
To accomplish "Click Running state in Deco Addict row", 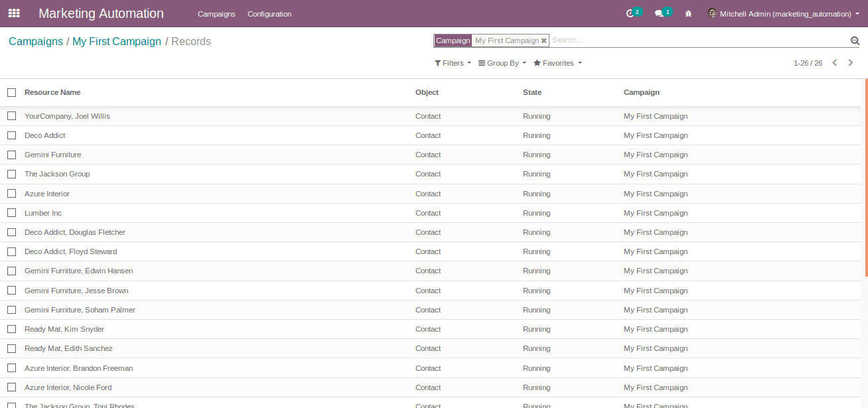I will (x=536, y=135).
